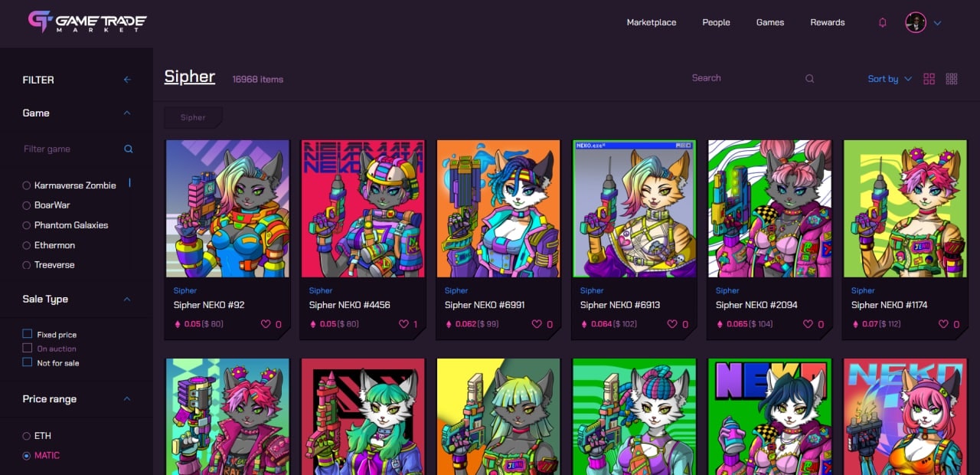
Task: Click the search magnifier icon in header
Action: [x=810, y=78]
